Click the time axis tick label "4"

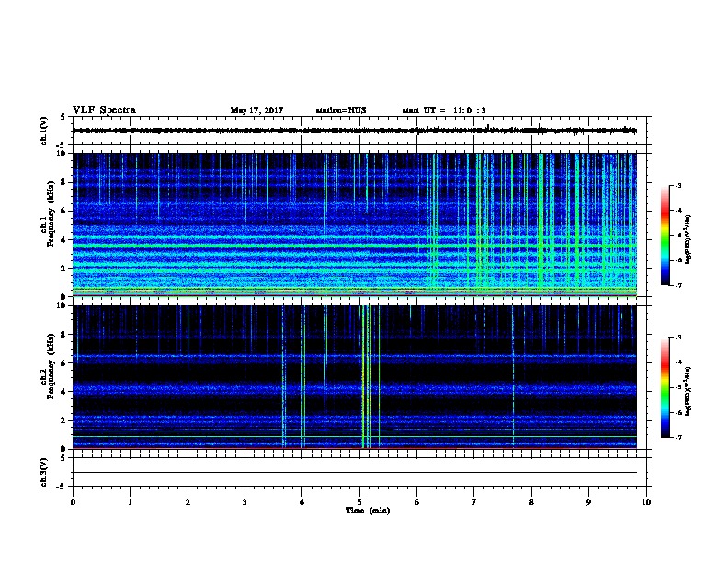(302, 501)
